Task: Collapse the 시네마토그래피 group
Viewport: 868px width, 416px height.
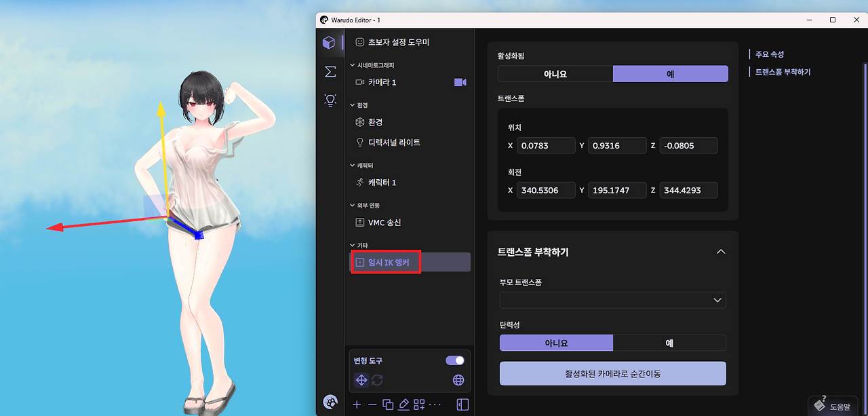Action: [x=352, y=65]
